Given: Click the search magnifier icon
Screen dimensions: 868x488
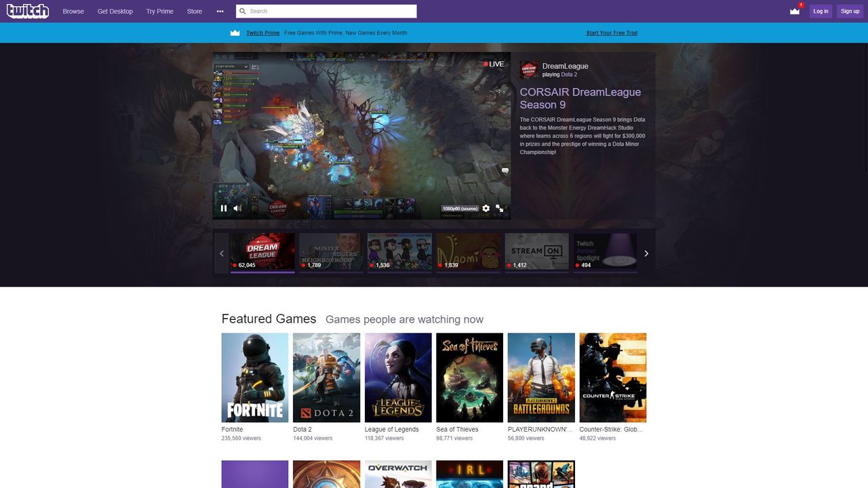Looking at the screenshot, I should coord(243,12).
